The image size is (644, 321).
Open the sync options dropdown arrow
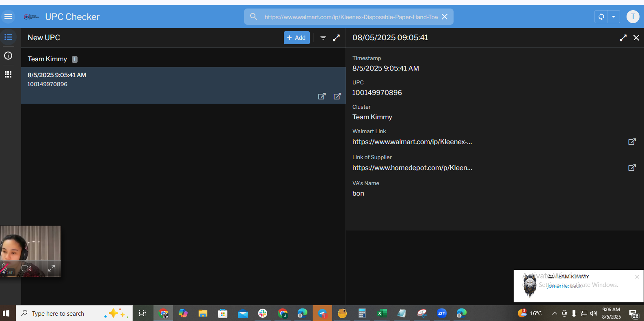(614, 17)
